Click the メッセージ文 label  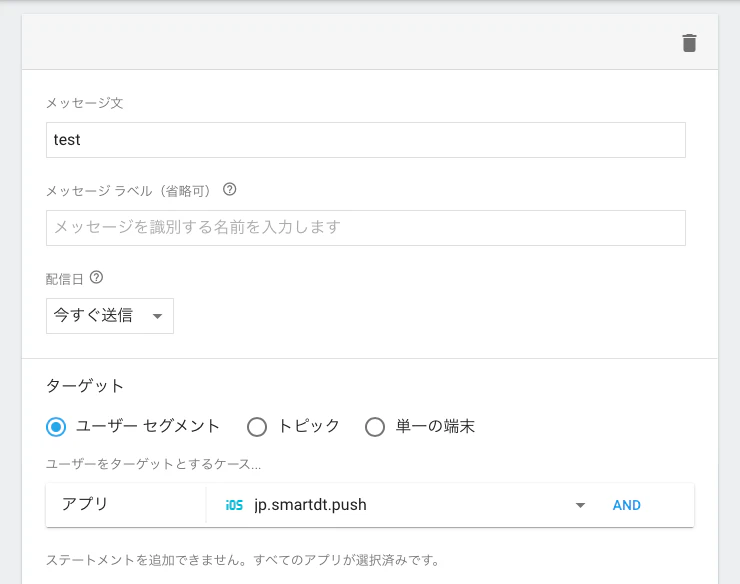84,102
